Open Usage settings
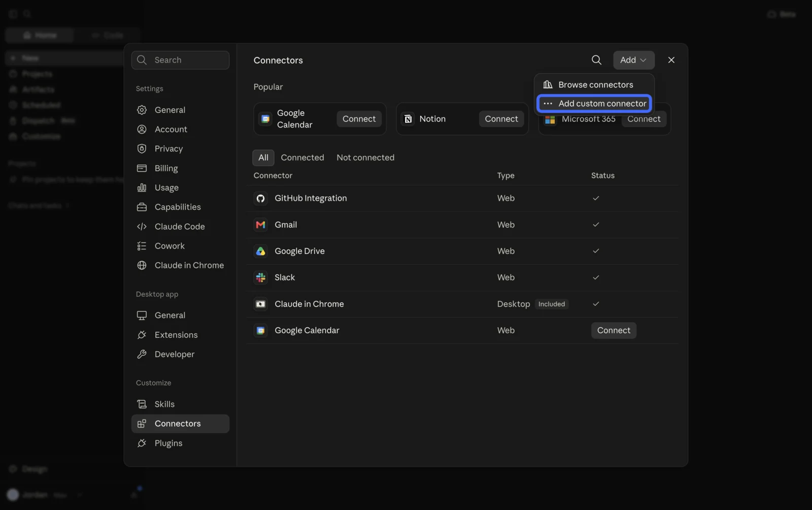This screenshot has height=510, width=812. pos(180,187)
